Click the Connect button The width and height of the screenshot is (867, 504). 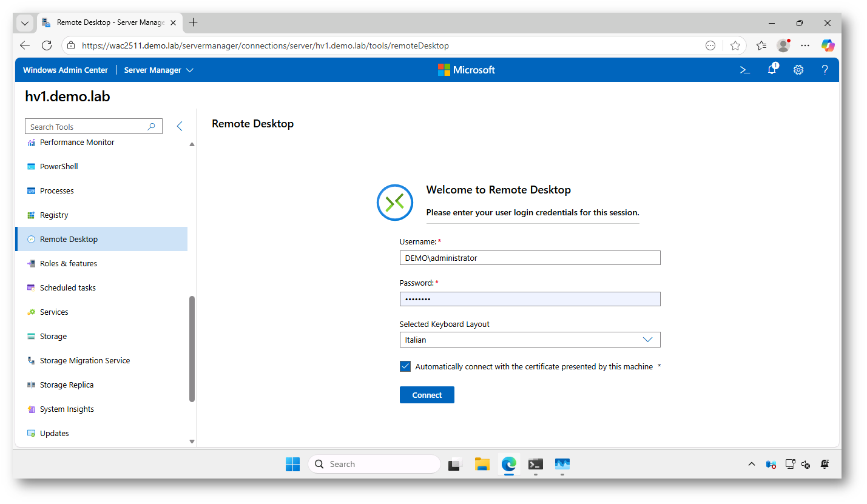click(x=427, y=395)
